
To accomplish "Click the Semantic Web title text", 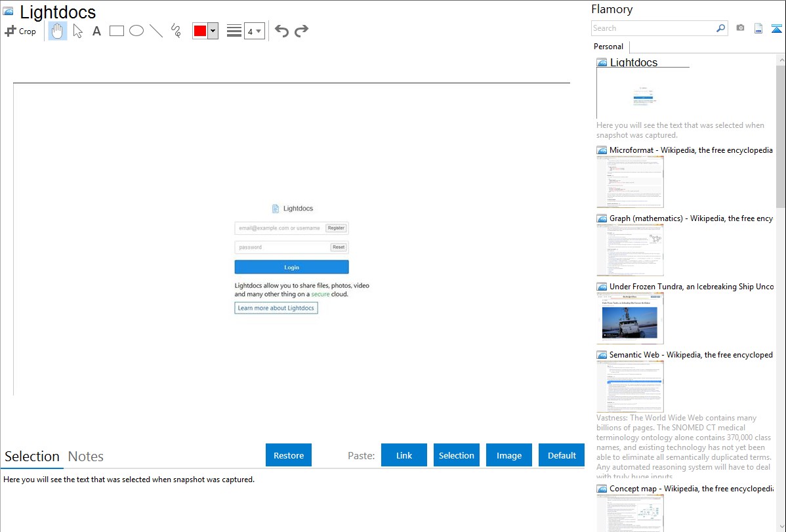I will point(691,354).
